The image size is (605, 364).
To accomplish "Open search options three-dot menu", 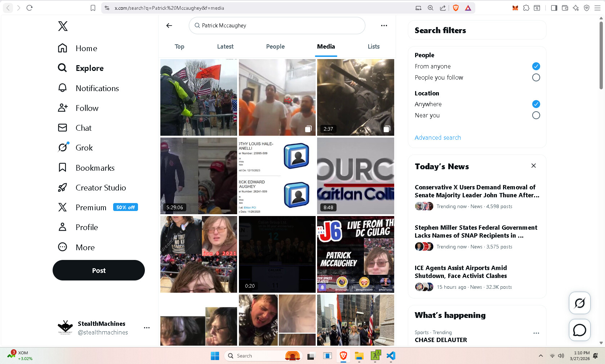I will pyautogui.click(x=384, y=26).
